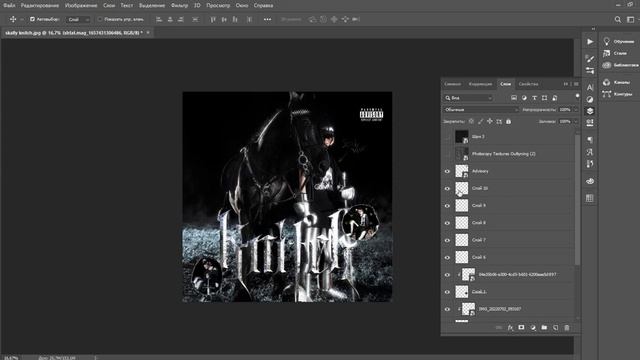
Task: Hide the Advisory layer eye
Action: [447, 171]
